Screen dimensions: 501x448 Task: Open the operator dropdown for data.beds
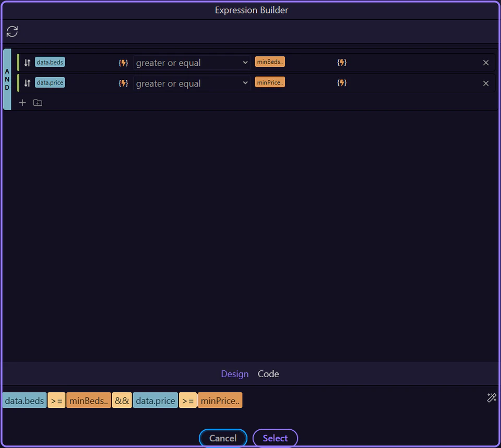pyautogui.click(x=192, y=62)
